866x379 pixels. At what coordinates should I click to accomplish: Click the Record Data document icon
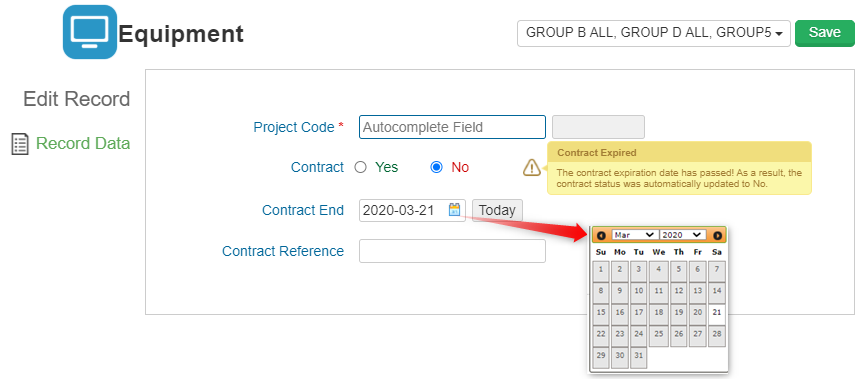20,144
